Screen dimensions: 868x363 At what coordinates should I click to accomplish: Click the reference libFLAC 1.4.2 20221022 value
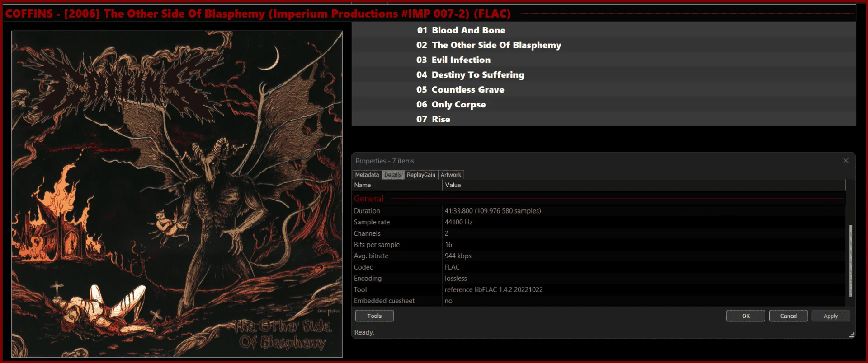click(494, 290)
